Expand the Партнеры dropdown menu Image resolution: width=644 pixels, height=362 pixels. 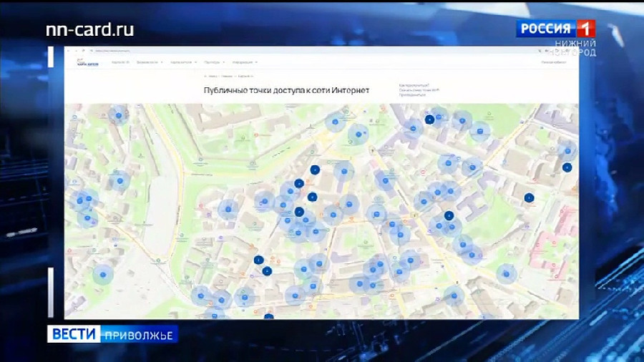(213, 63)
